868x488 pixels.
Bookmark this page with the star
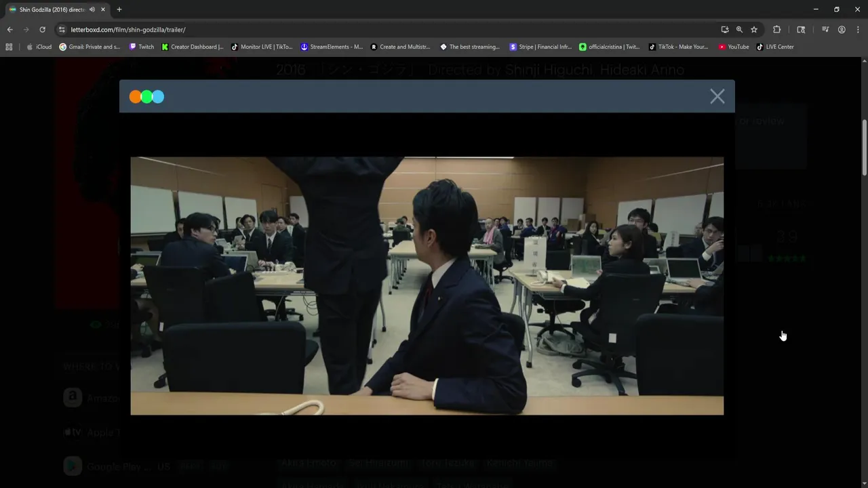[754, 30]
